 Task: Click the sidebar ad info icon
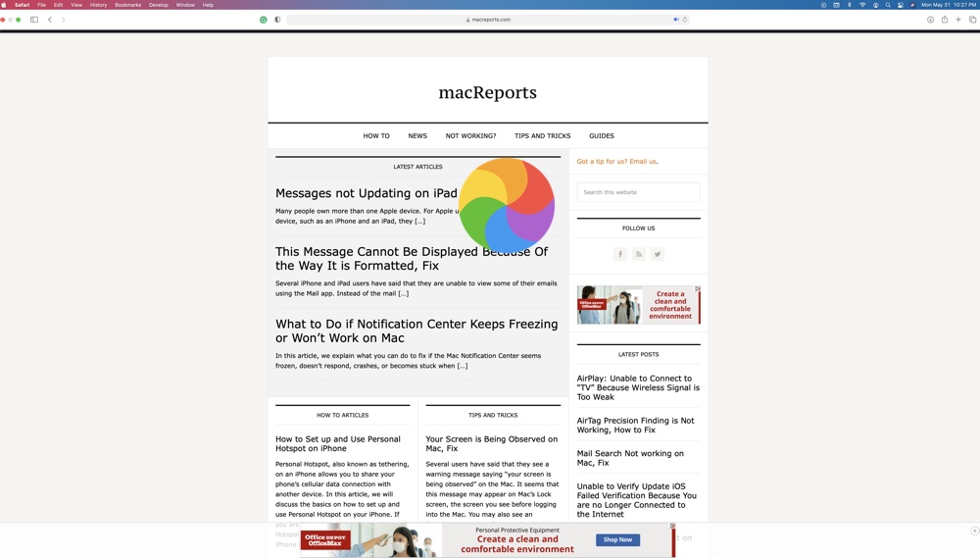pyautogui.click(x=698, y=288)
